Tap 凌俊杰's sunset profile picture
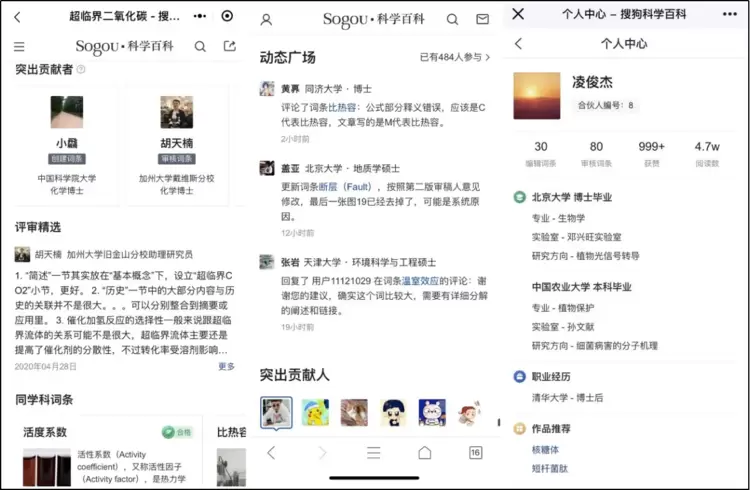 (x=537, y=96)
